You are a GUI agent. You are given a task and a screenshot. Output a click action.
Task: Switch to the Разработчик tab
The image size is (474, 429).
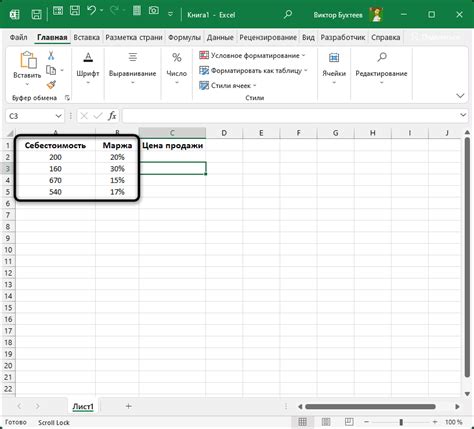coord(343,37)
